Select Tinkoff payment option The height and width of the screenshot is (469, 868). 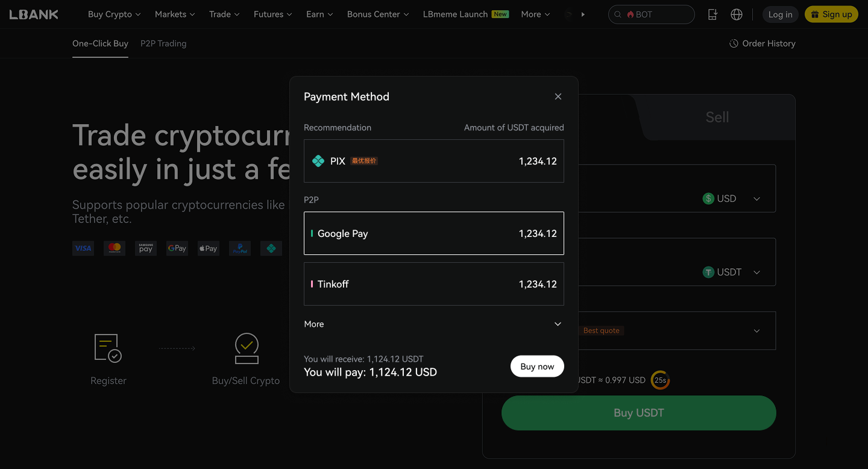pos(434,284)
